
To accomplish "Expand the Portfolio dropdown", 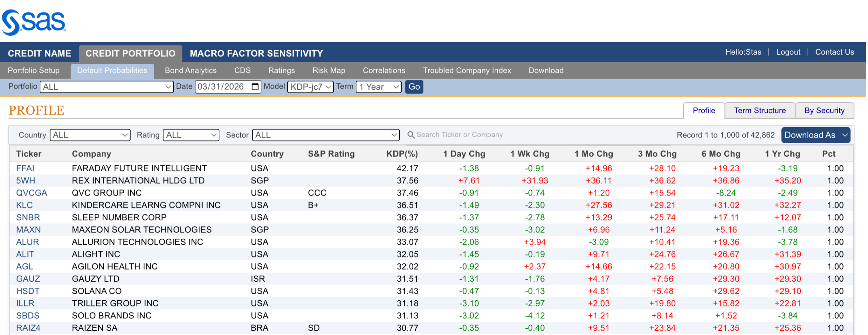I will [x=106, y=87].
